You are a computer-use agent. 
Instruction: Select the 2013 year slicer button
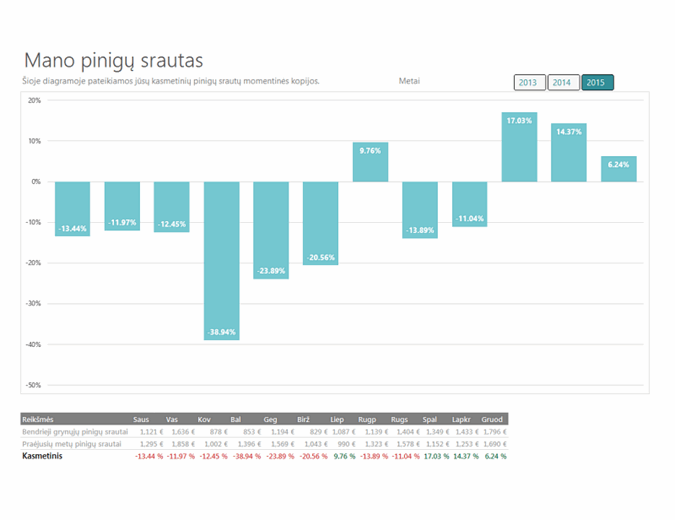coord(529,83)
